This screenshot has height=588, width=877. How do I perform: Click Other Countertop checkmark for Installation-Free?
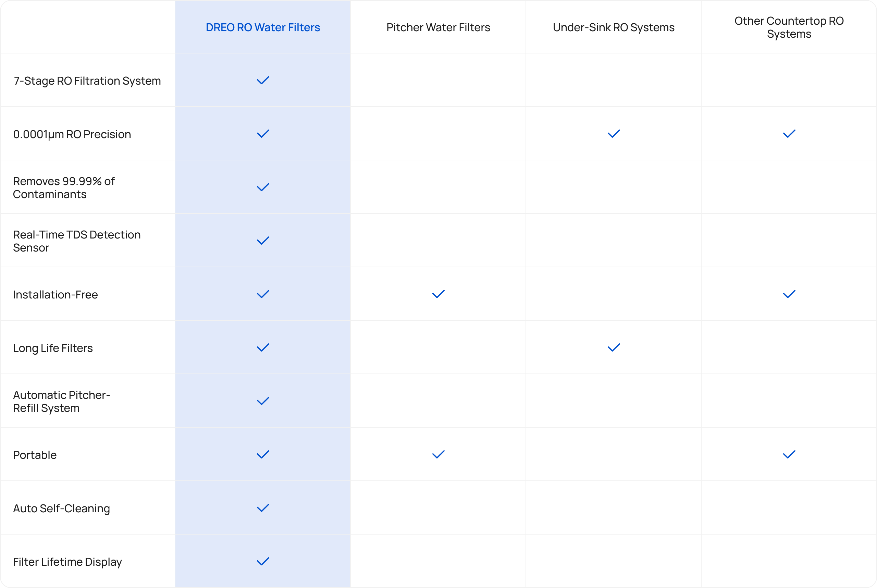click(x=789, y=294)
